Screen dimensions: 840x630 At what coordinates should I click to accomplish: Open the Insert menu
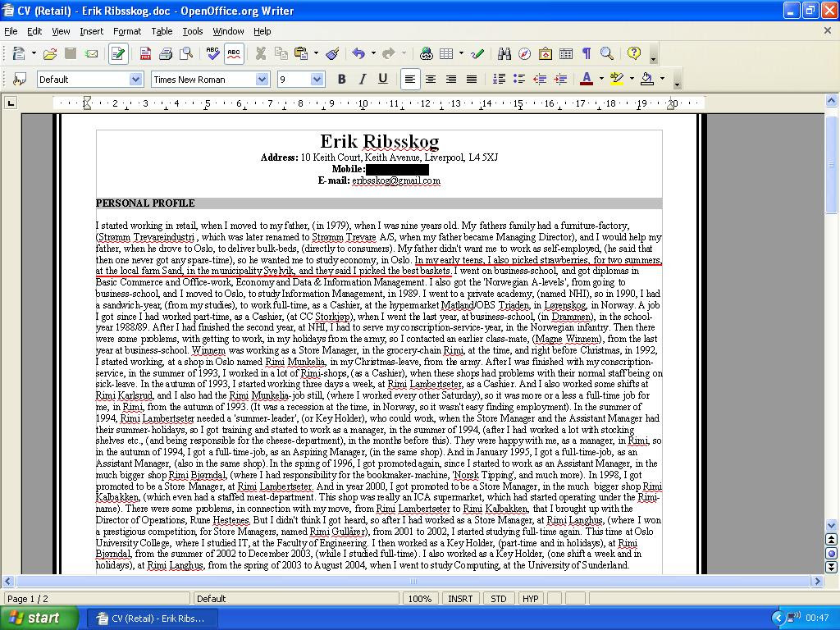pyautogui.click(x=92, y=31)
